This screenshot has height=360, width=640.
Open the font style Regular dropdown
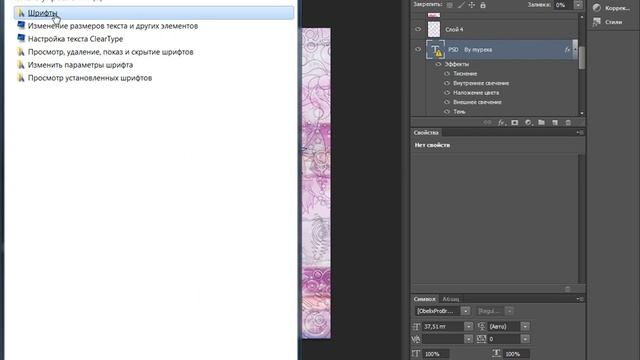[509, 311]
